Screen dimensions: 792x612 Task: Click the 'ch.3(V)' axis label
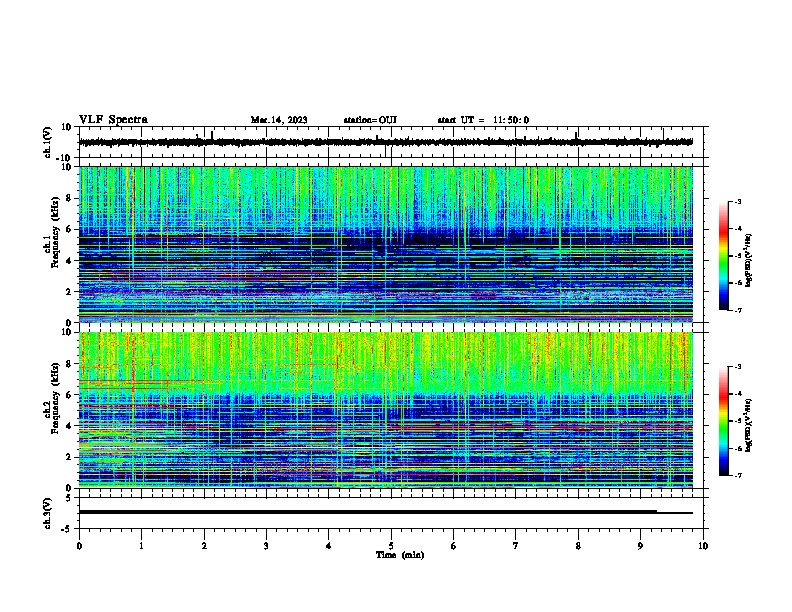(x=48, y=513)
